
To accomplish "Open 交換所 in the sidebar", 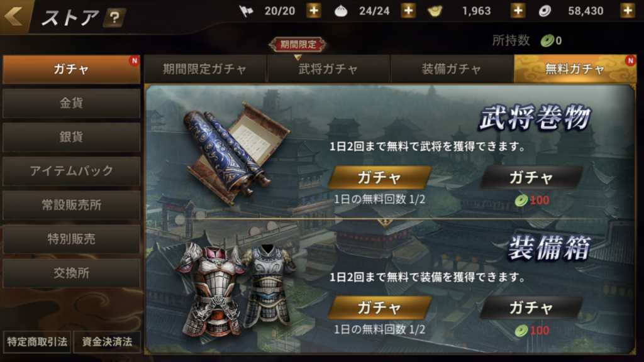I will 71,273.
